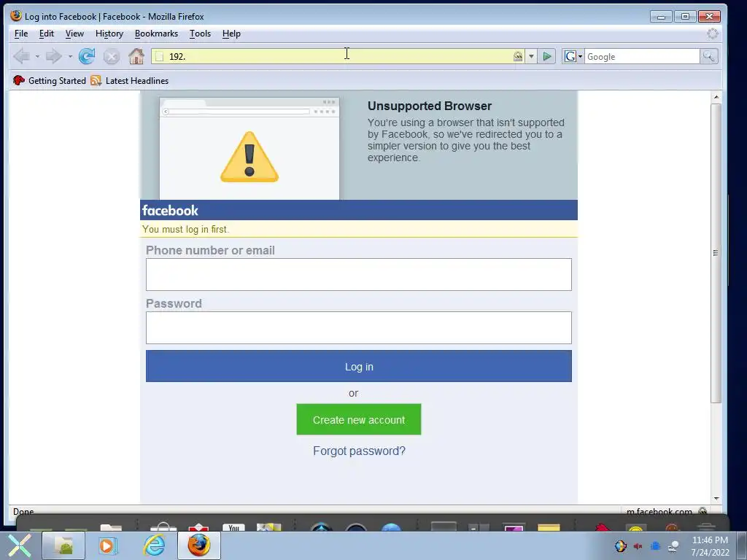Switch to Firefox taskbar button
Viewport: 747px width, 560px height.
[x=199, y=545]
